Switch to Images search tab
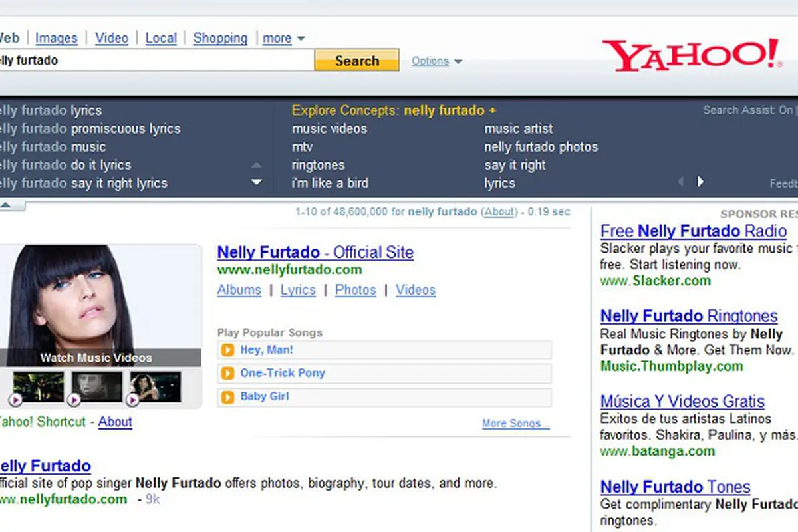Screen dimensions: 798x532 [x=57, y=38]
